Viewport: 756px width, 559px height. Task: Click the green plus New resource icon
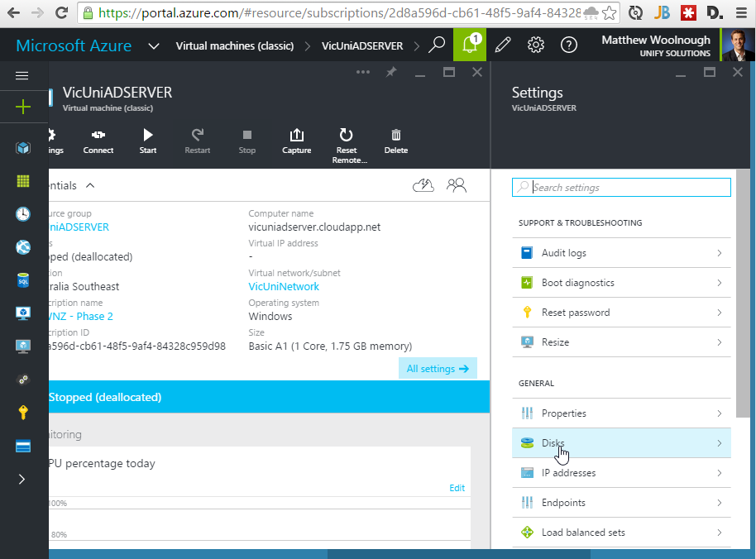[22, 107]
